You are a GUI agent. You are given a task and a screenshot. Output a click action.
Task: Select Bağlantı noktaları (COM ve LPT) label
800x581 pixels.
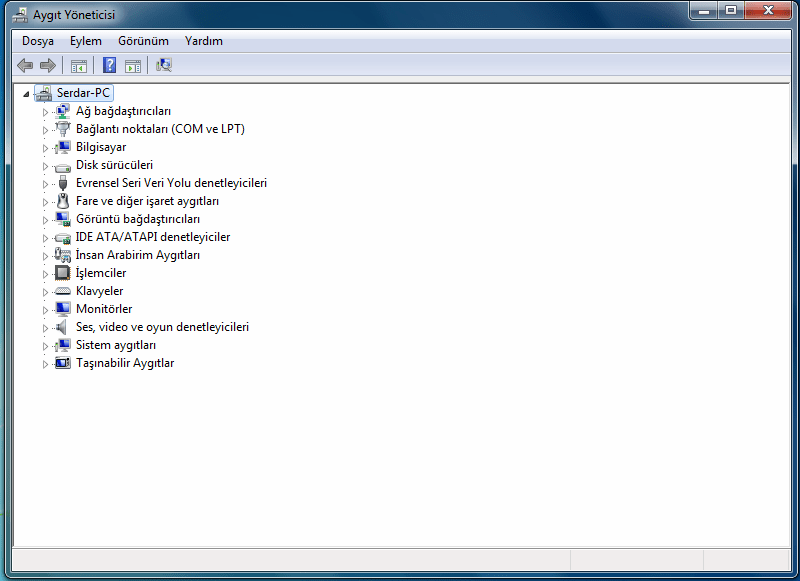[x=160, y=129]
